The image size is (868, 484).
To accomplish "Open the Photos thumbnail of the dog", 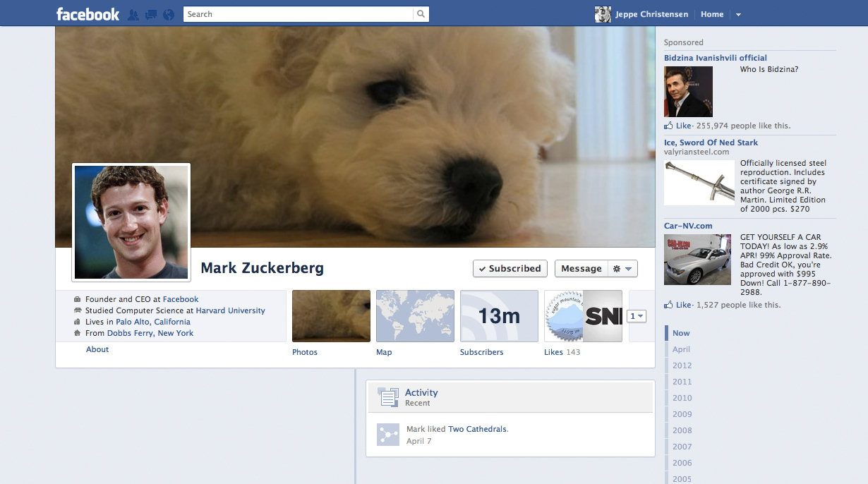I will 331,316.
